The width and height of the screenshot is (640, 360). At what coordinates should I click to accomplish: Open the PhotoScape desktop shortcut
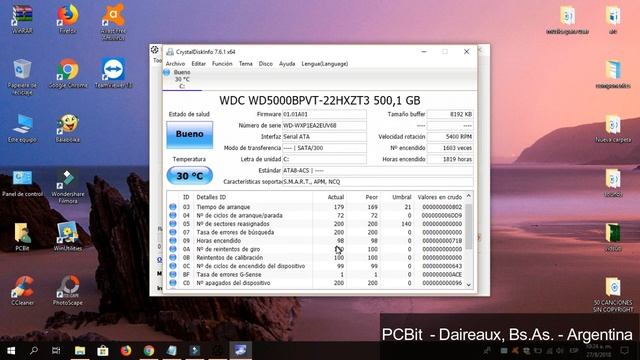[68, 291]
